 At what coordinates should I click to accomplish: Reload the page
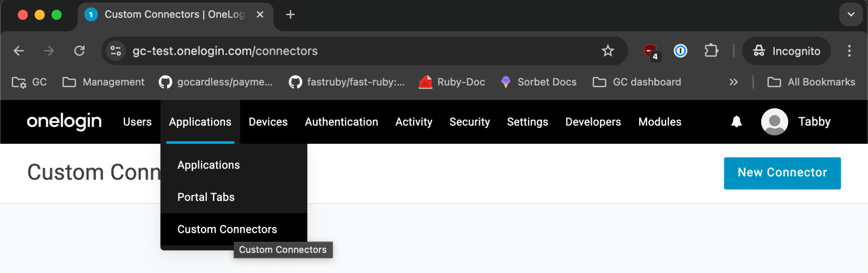click(x=79, y=51)
